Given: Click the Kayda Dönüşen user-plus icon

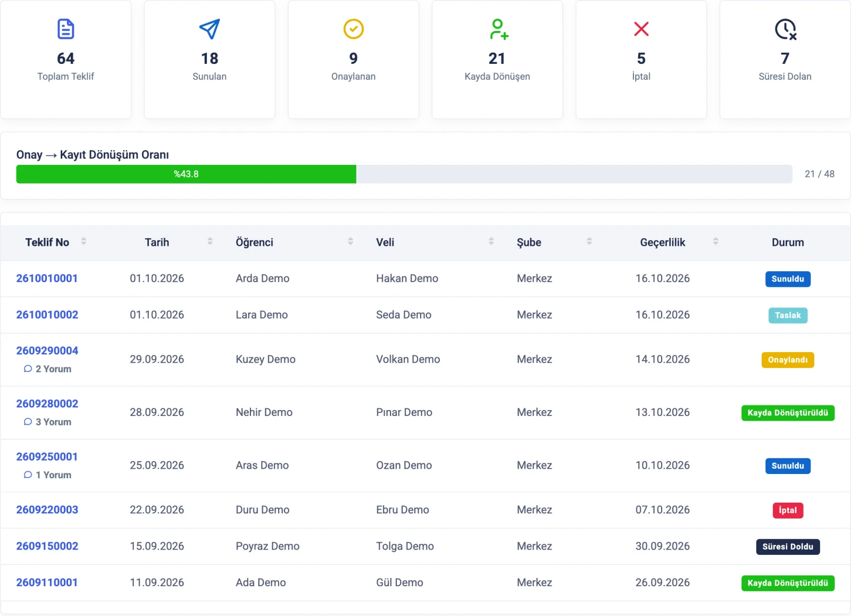Looking at the screenshot, I should tap(499, 29).
